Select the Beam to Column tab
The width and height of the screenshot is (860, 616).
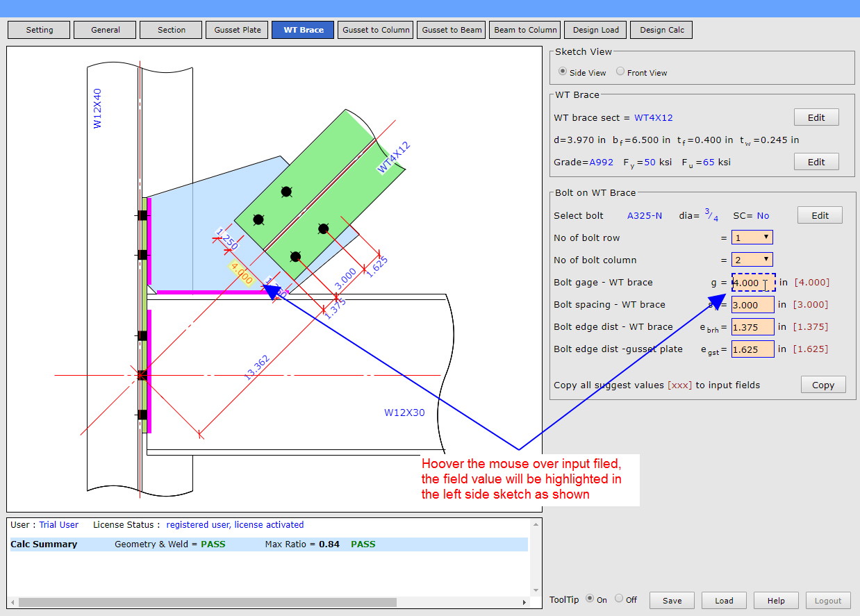[x=524, y=29]
